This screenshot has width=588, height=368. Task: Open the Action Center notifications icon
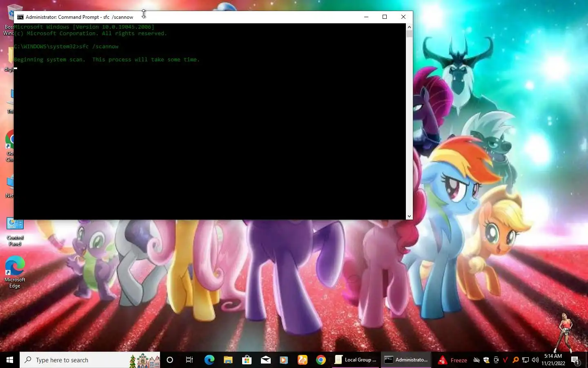575,360
